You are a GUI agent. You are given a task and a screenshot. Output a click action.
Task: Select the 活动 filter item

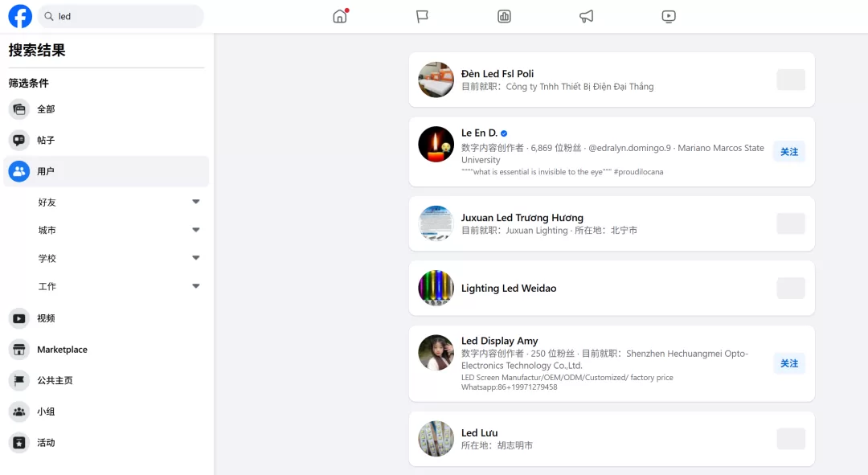click(x=106, y=442)
